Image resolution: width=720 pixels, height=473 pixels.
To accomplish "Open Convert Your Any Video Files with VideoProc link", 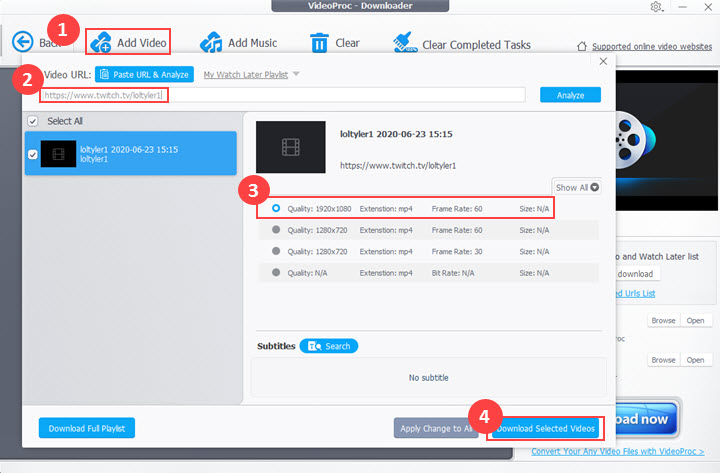I will 618,451.
